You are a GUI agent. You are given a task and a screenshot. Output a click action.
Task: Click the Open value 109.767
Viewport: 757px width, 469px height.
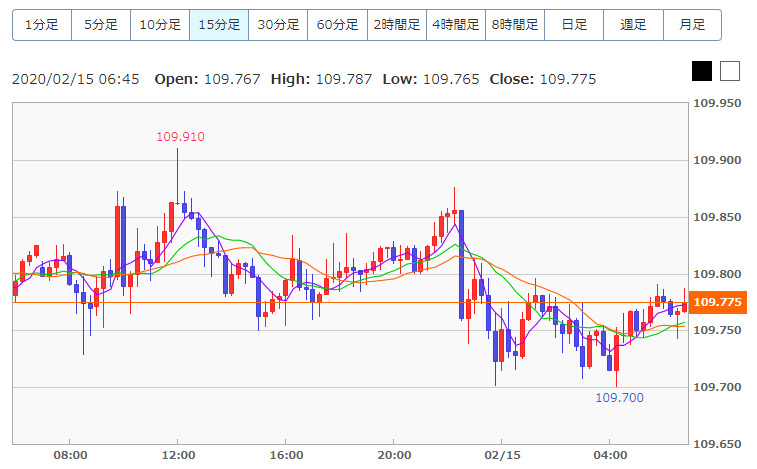[x=232, y=79]
